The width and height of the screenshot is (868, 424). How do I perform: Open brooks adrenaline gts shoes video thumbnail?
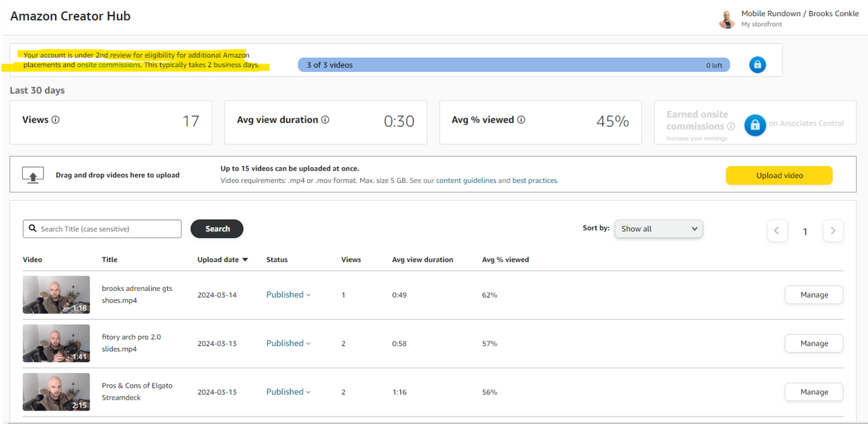pyautogui.click(x=56, y=295)
